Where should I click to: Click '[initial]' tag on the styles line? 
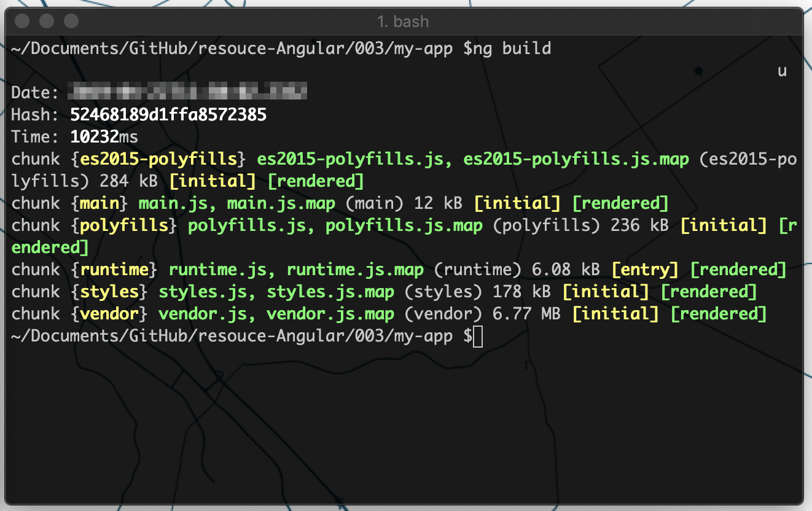606,292
